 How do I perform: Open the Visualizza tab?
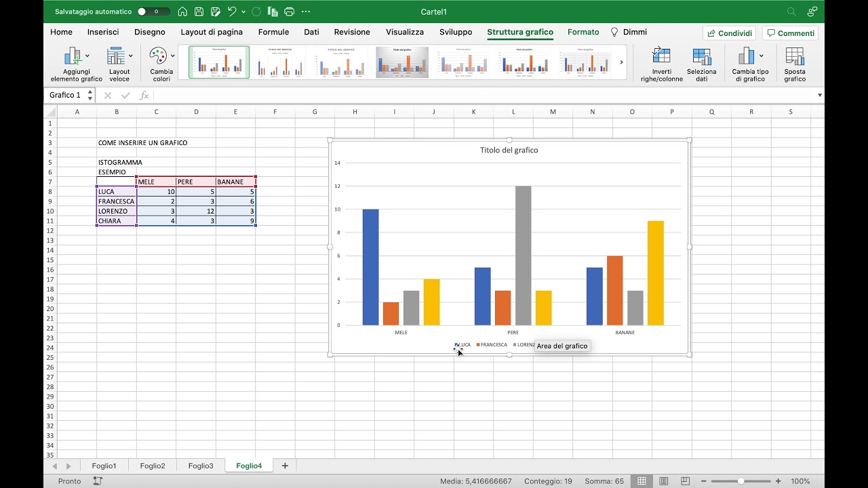point(405,32)
